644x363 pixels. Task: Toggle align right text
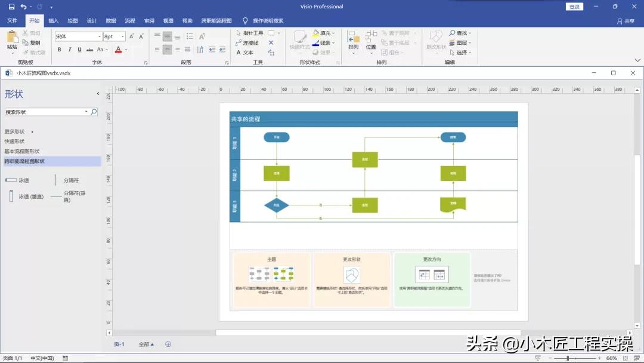click(x=178, y=50)
